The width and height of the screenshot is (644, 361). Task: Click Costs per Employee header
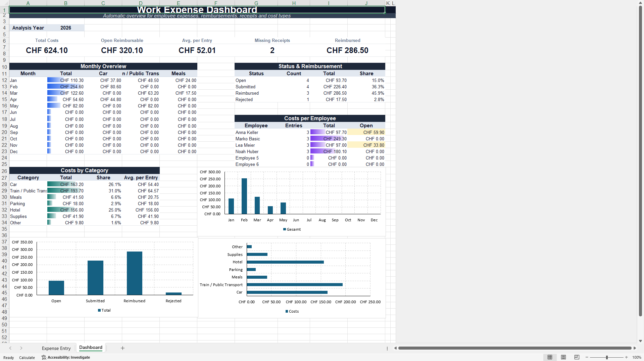click(310, 118)
